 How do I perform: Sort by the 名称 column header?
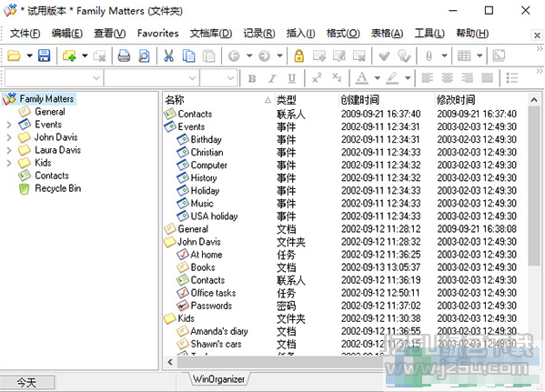[x=218, y=100]
